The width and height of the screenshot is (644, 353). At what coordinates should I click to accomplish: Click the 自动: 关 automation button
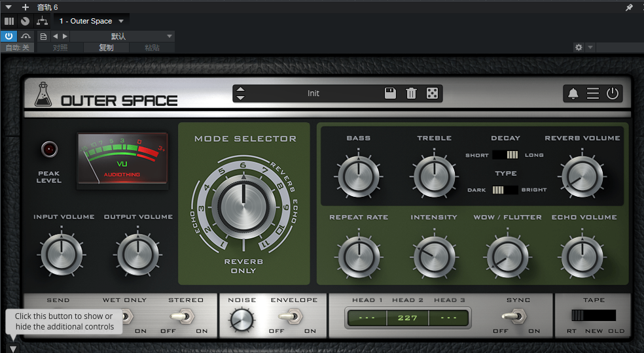coord(18,48)
